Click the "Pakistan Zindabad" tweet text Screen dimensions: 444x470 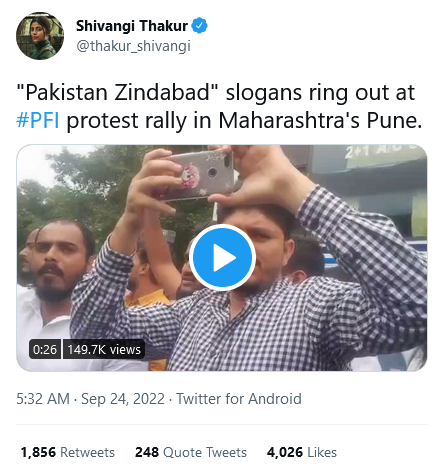117,92
